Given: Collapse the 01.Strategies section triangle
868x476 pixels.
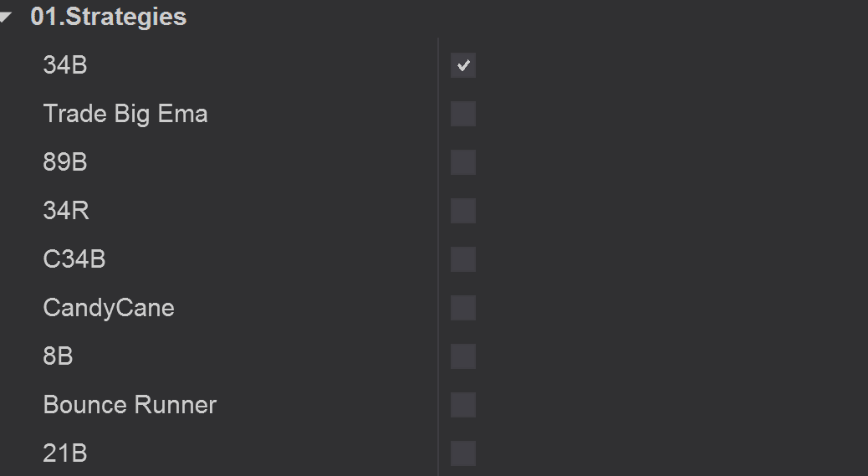Looking at the screenshot, I should pos(7,17).
